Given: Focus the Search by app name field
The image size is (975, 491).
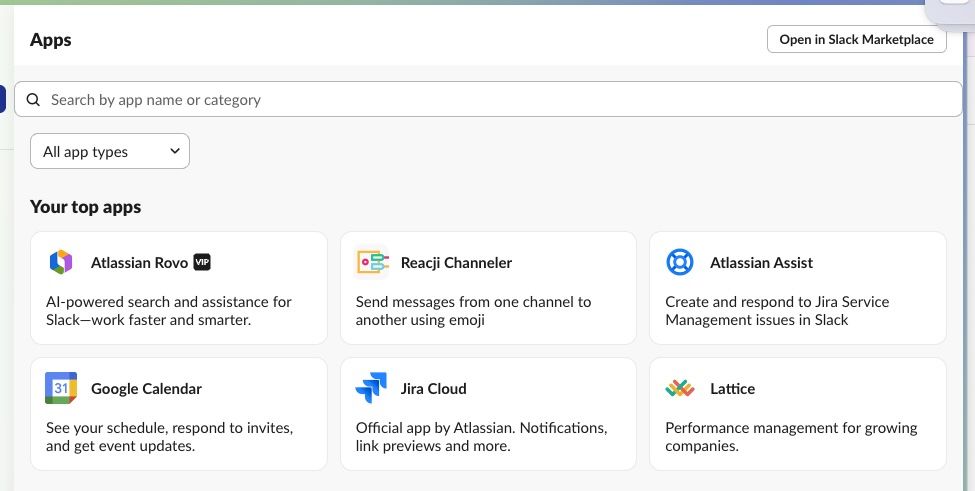Looking at the screenshot, I should [488, 99].
